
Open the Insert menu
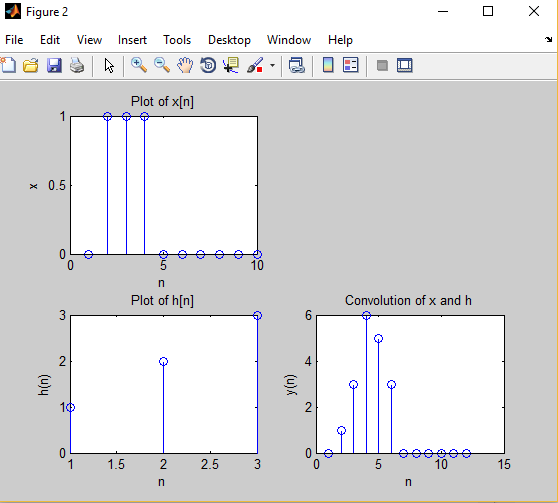click(132, 40)
